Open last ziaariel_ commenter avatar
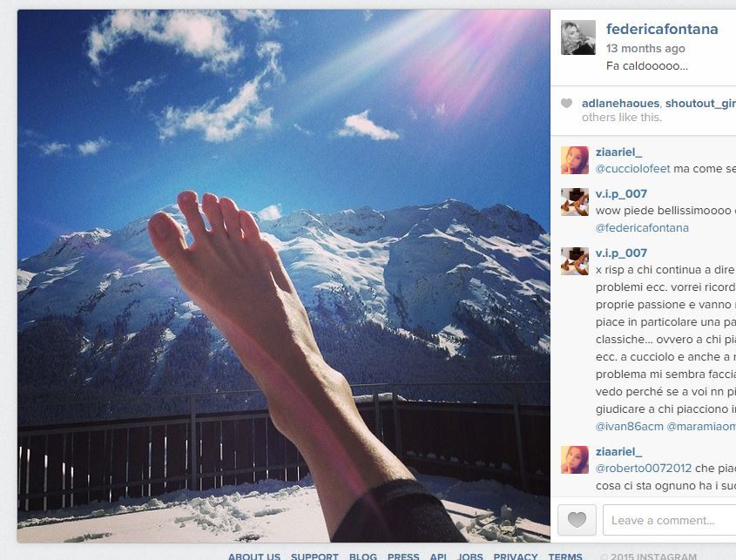Viewport: 736px width, 560px height. (x=575, y=460)
